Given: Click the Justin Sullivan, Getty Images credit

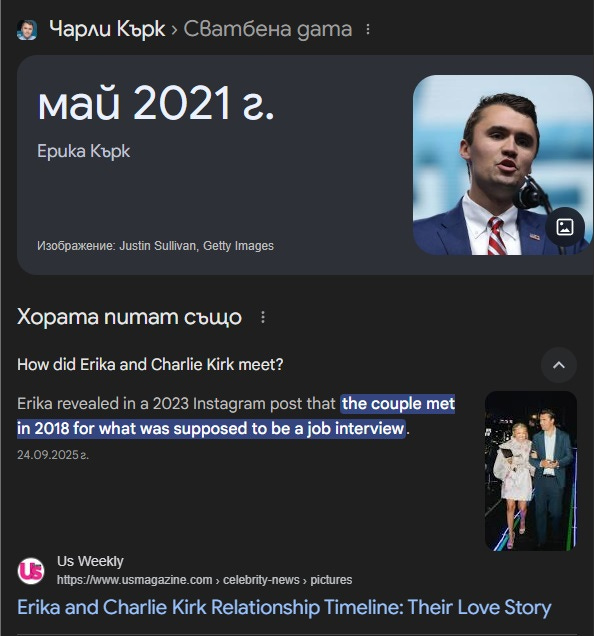Looking at the screenshot, I should coord(196,246).
